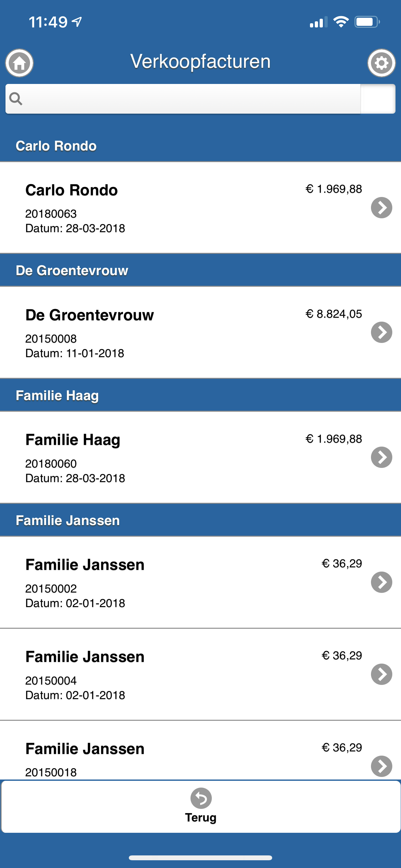The width and height of the screenshot is (401, 868).
Task: Expand invoice 20150018 with chevron arrow
Action: (x=381, y=766)
